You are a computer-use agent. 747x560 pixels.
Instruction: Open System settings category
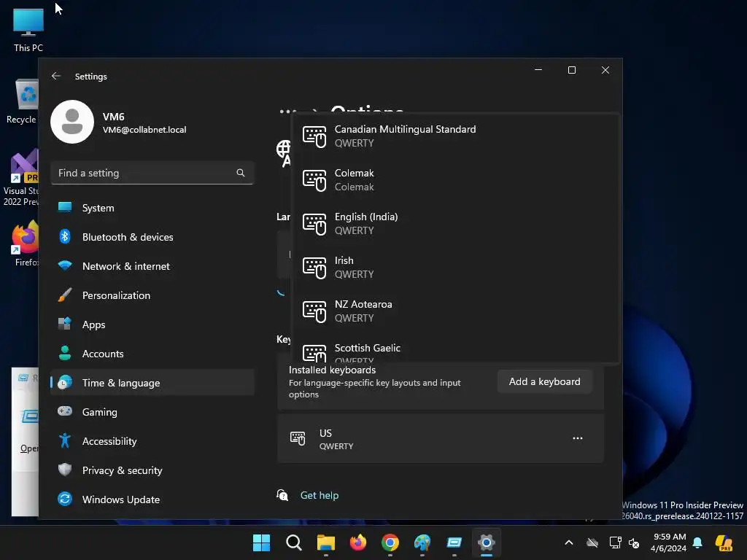coord(152,208)
